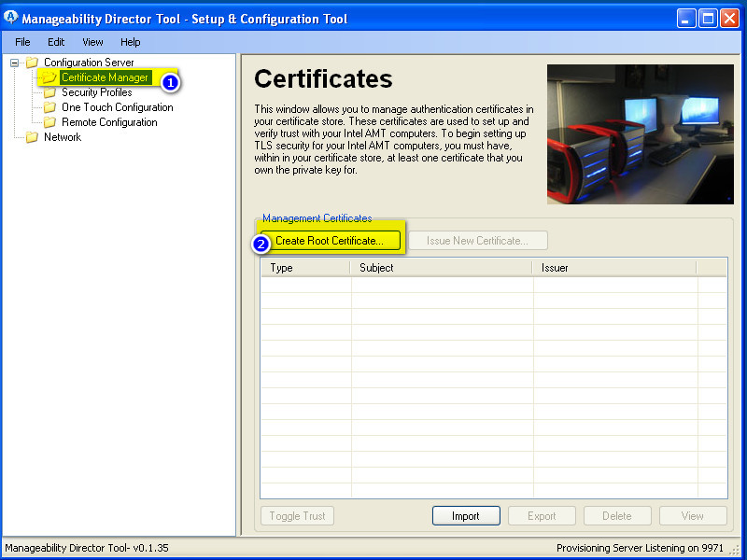The image size is (747, 560).
Task: Click the Certificate Manager folder icon
Action: 49,77
